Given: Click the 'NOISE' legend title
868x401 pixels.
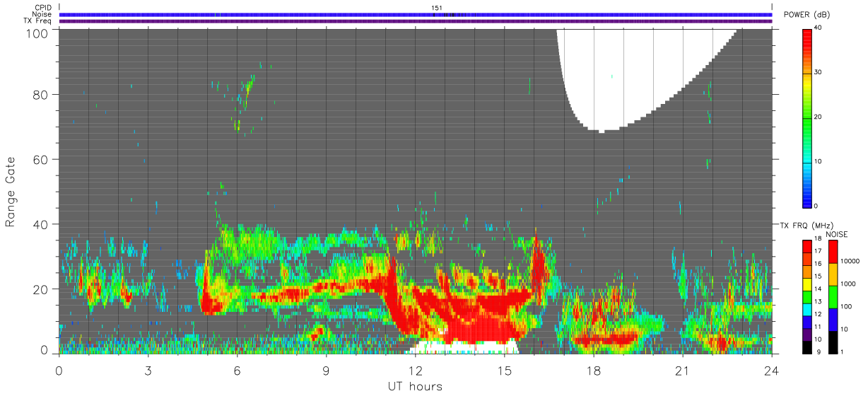Looking at the screenshot, I should (x=837, y=234).
